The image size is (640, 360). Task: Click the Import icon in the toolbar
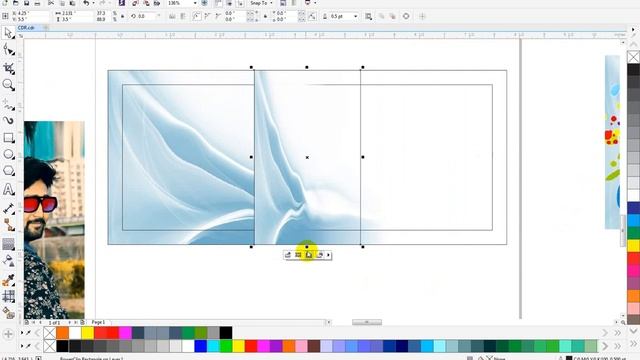point(136,3)
